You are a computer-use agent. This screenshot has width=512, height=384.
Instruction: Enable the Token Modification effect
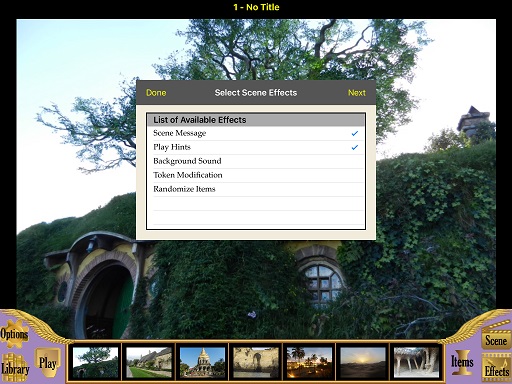(x=256, y=175)
